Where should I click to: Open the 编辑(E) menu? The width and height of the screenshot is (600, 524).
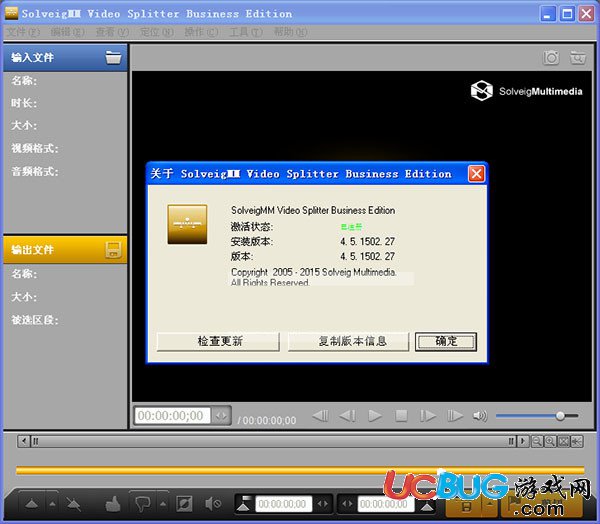pyautogui.click(x=68, y=32)
